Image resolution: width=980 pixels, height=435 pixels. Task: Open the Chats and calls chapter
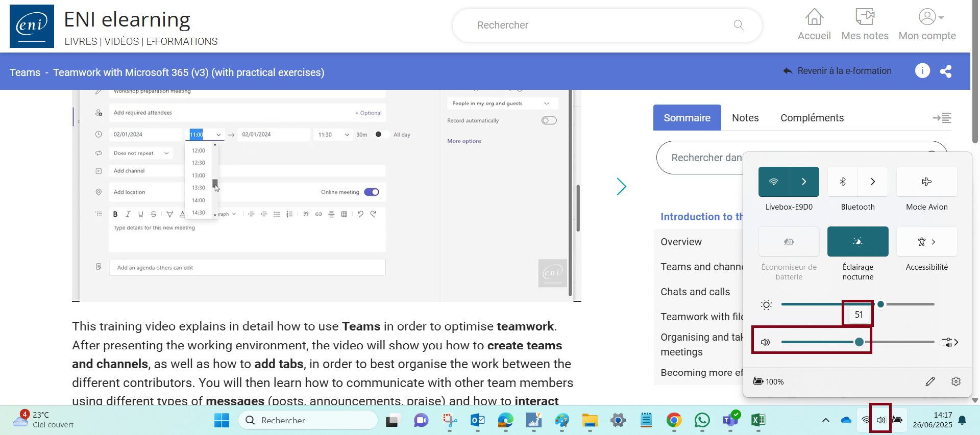[695, 292]
